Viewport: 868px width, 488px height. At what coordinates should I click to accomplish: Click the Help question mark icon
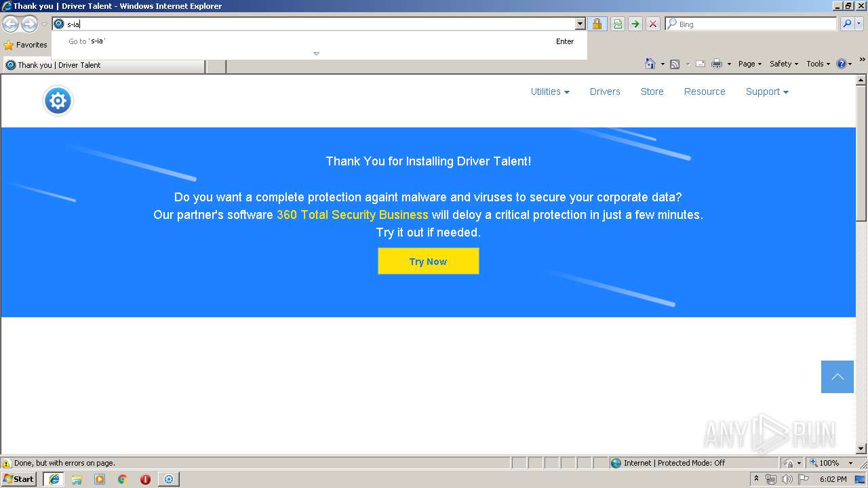(x=842, y=64)
